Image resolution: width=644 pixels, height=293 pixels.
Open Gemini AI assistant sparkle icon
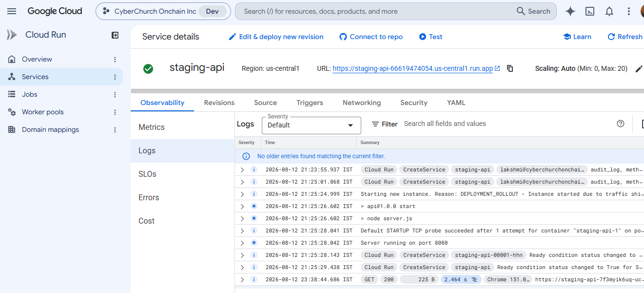coord(570,11)
